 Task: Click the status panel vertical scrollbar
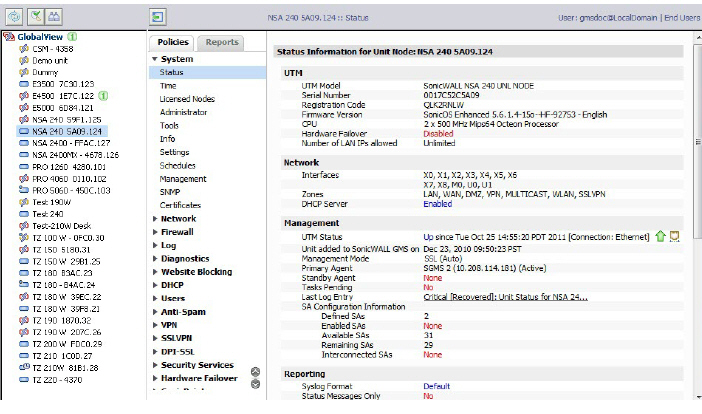click(698, 141)
